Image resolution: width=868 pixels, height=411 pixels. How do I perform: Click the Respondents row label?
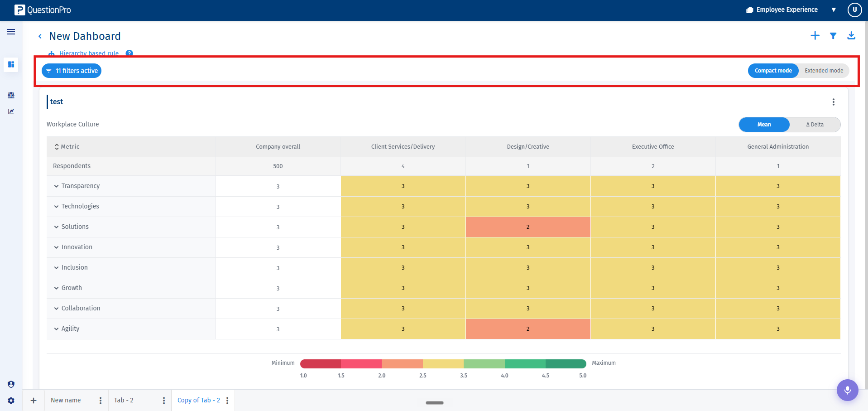point(72,166)
